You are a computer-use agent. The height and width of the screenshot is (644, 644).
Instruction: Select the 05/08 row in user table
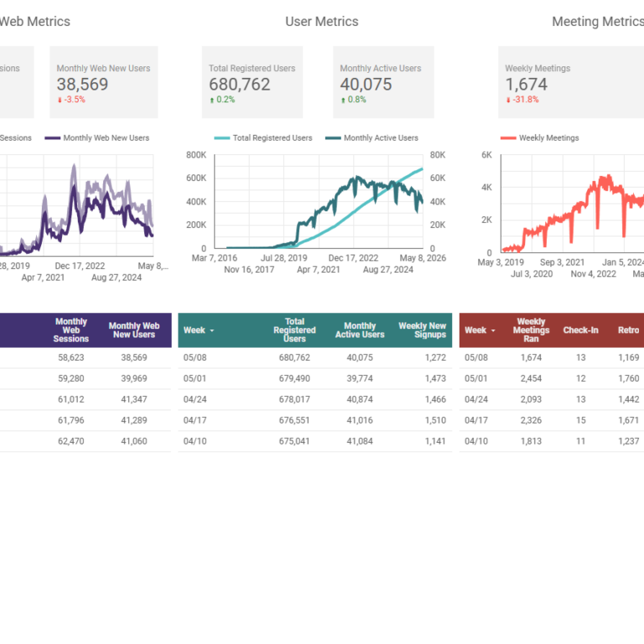(x=315, y=358)
